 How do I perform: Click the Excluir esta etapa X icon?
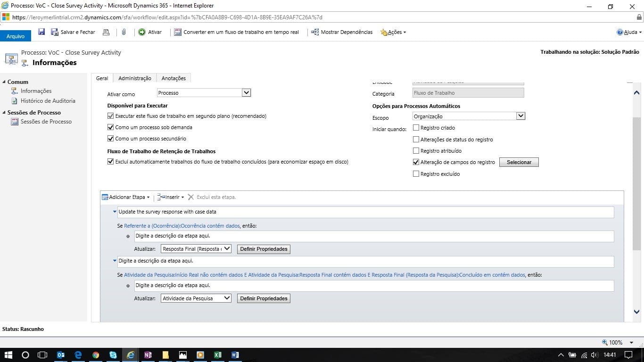[190, 197]
